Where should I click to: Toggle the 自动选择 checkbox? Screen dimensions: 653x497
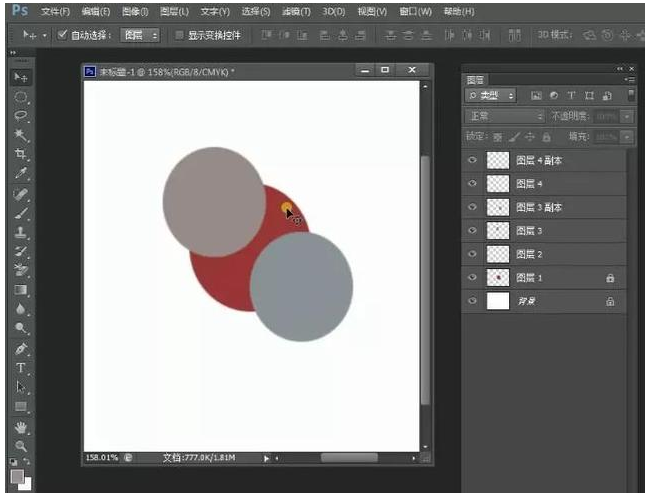pyautogui.click(x=62, y=35)
